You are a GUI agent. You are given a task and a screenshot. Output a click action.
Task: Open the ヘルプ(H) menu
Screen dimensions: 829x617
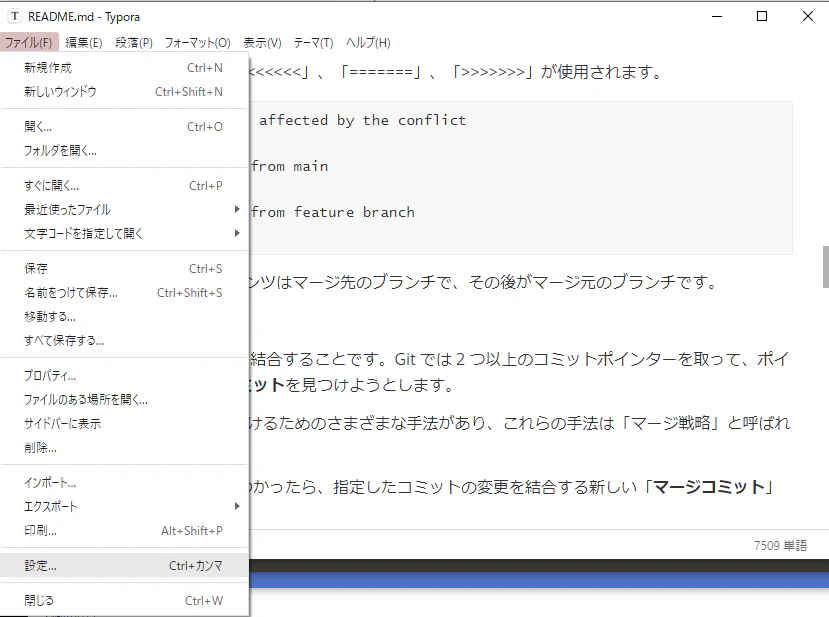tap(368, 42)
